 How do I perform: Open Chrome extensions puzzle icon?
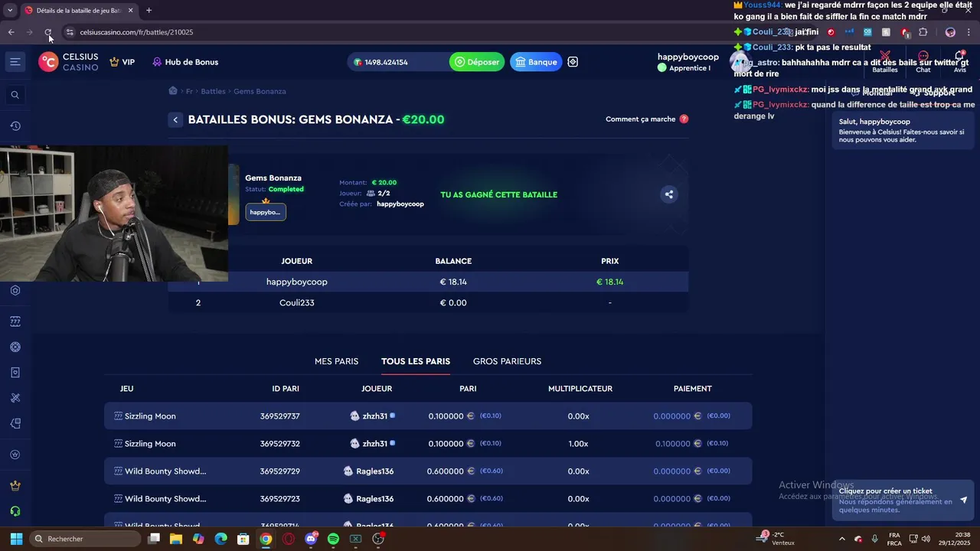pos(923,32)
